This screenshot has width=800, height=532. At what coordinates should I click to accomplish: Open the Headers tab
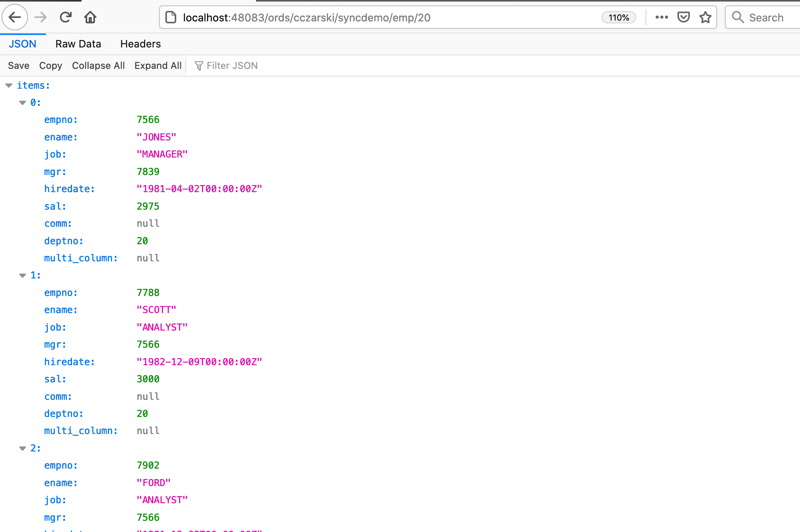(x=140, y=44)
